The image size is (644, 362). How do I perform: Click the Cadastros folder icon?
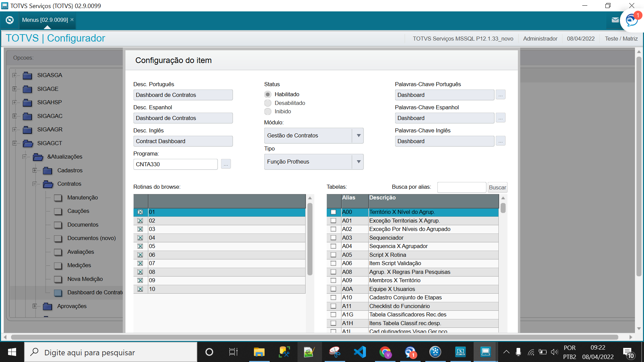point(48,171)
